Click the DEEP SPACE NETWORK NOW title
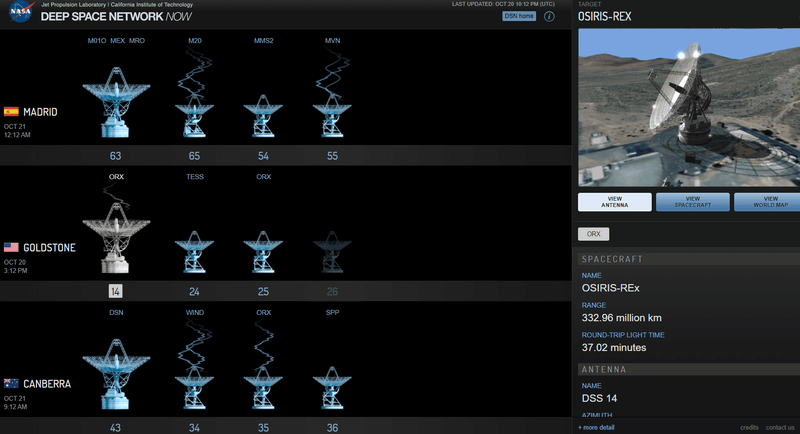The height and width of the screenshot is (434, 800). pos(116,16)
